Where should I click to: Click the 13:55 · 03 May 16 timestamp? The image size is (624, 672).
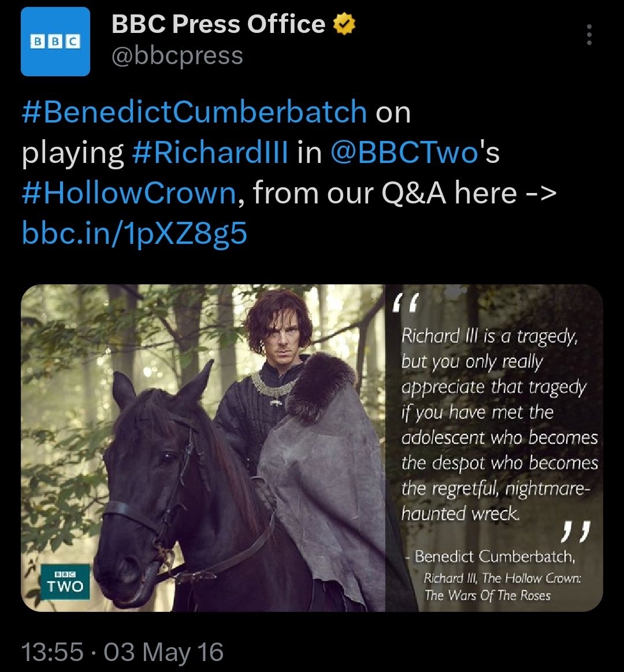pos(122,652)
